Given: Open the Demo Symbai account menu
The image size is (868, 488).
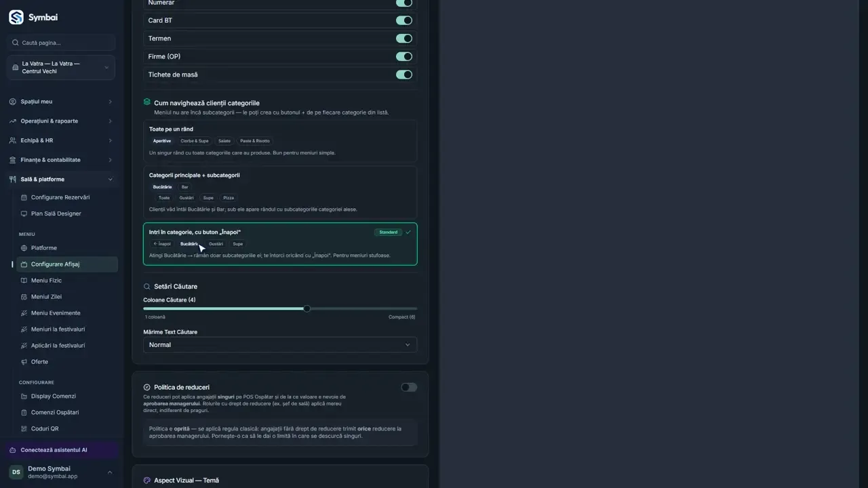Looking at the screenshot, I should point(61,472).
